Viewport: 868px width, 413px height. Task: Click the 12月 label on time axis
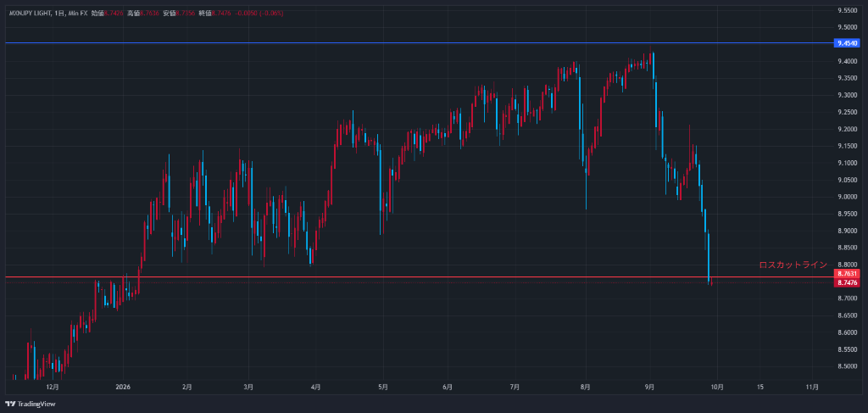[53, 387]
